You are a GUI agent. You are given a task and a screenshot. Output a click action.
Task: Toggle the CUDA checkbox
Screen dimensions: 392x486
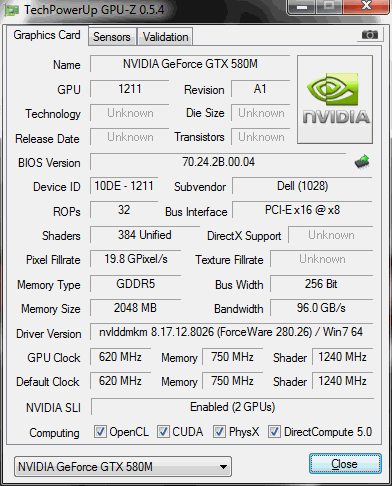[x=163, y=431]
